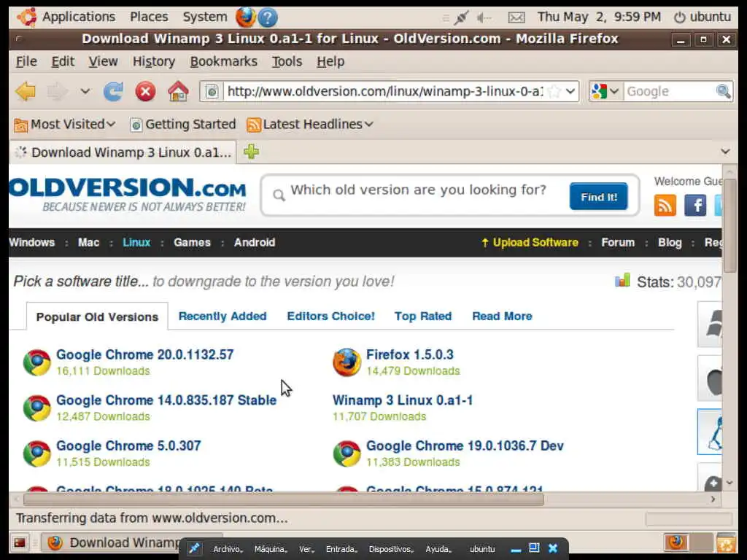The image size is (747, 560).
Task: Open the Máquina menu in the VirtualBox toolbar
Action: coord(271,549)
